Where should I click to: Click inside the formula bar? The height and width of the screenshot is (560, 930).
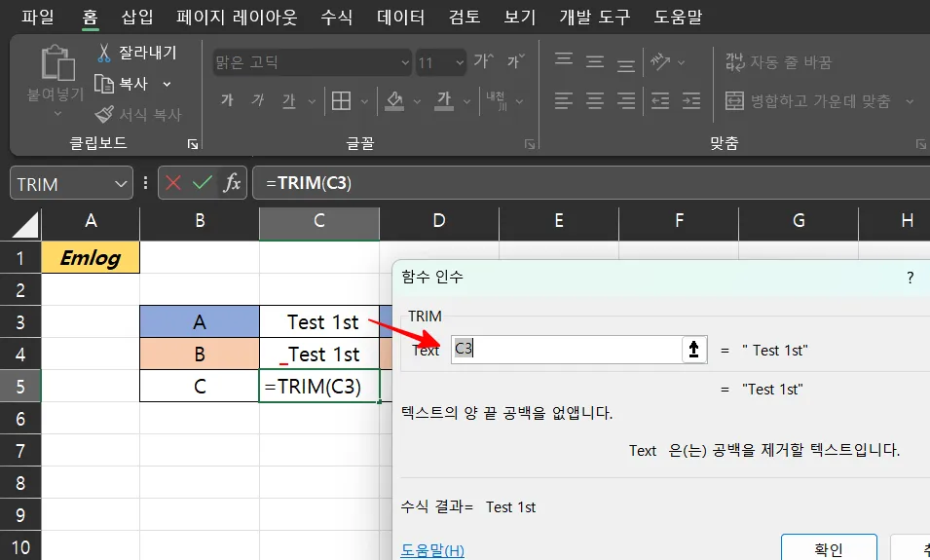coord(591,183)
